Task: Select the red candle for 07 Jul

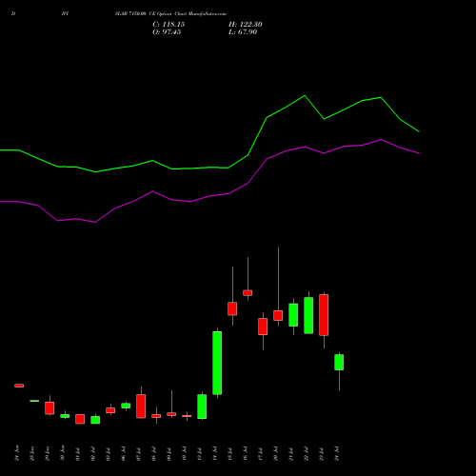Action: (x=141, y=407)
